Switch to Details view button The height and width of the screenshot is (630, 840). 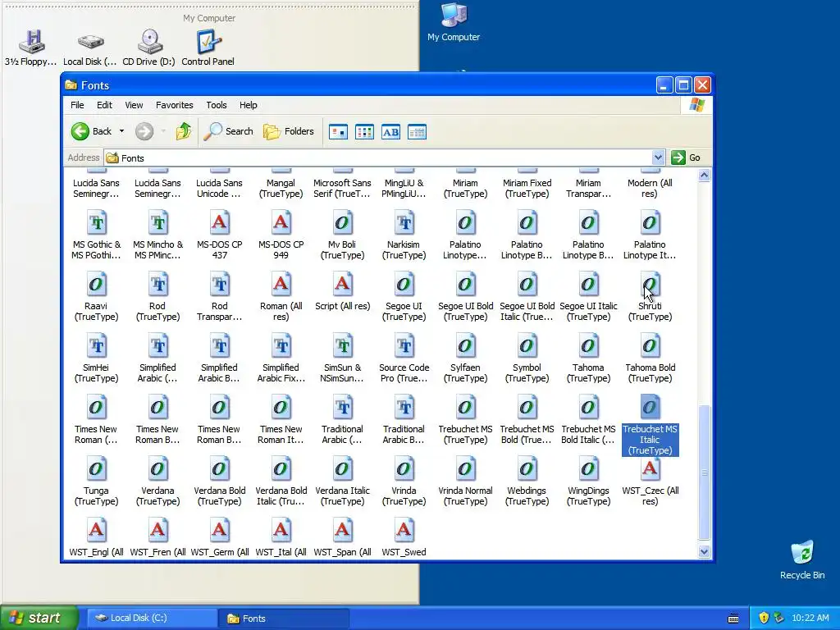point(417,132)
